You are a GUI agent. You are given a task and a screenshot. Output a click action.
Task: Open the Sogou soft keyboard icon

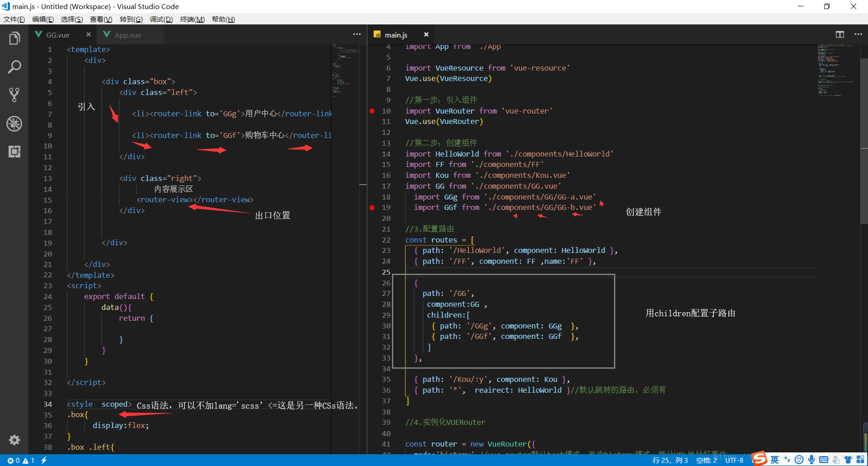[824, 460]
